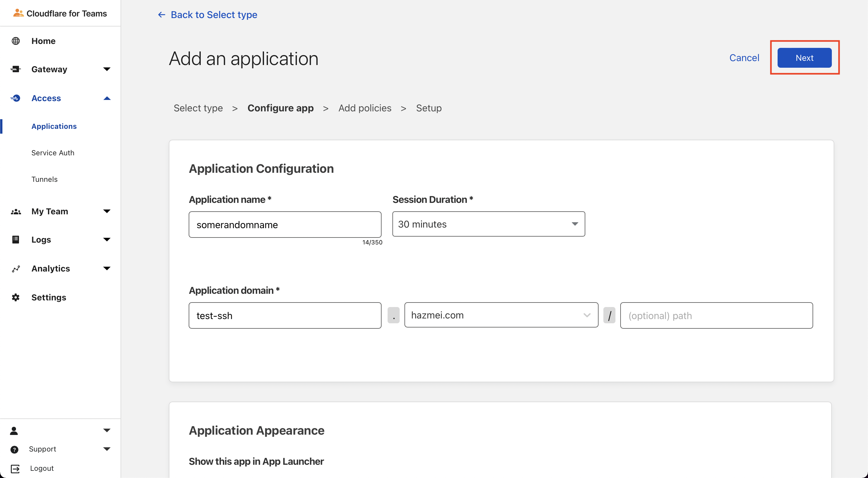Open Service Auth in sidebar
Image resolution: width=868 pixels, height=478 pixels.
(x=53, y=153)
